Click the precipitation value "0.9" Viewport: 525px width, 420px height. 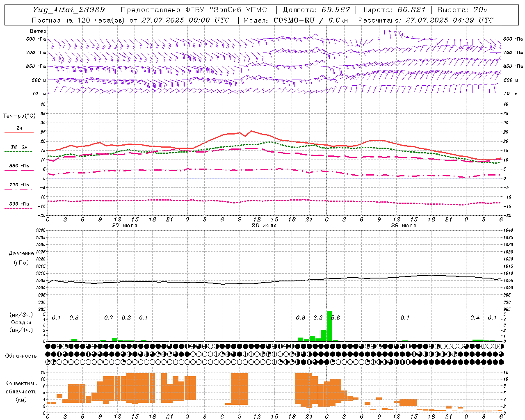coord(301,318)
